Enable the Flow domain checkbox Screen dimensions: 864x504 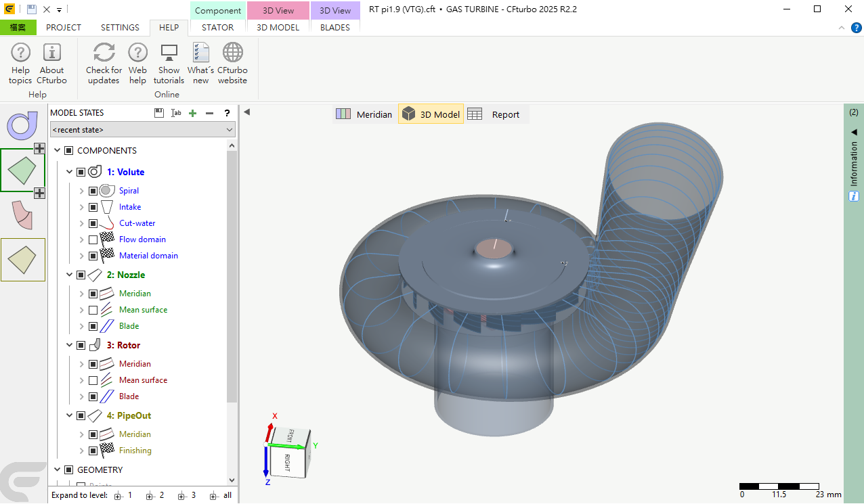pyautogui.click(x=93, y=239)
